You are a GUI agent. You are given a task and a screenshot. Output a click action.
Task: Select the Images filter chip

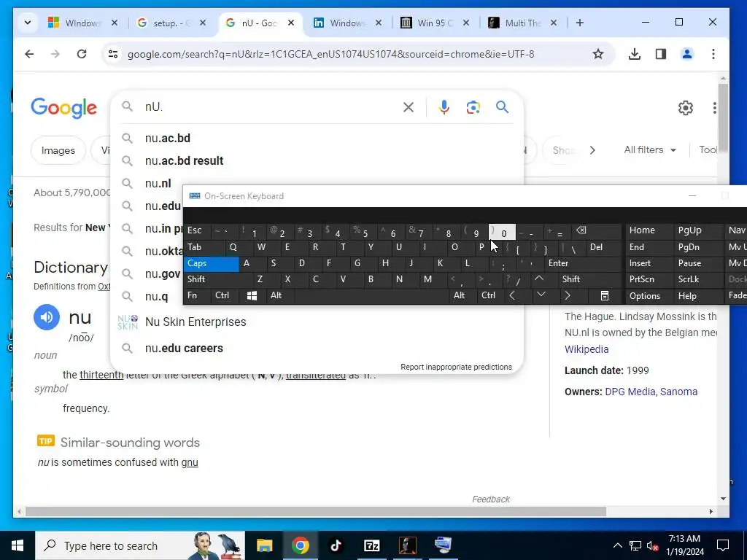pos(58,150)
